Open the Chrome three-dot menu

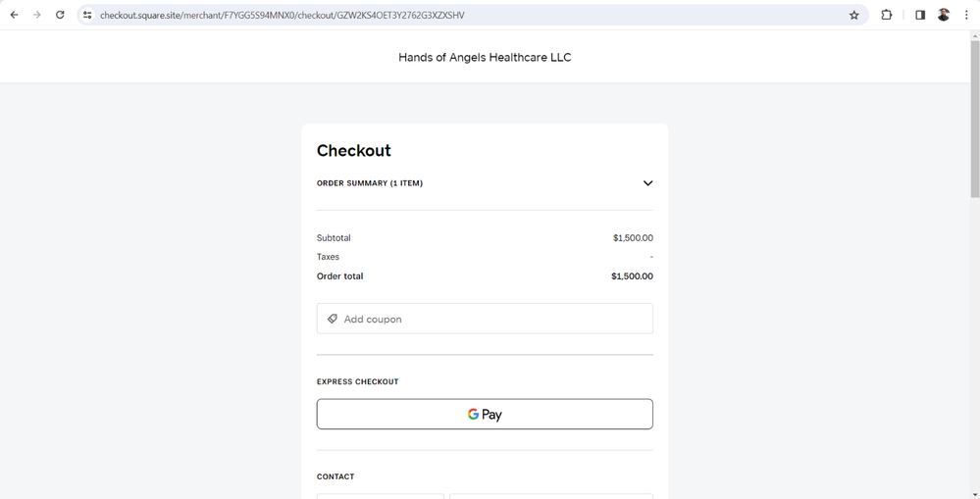tap(966, 15)
